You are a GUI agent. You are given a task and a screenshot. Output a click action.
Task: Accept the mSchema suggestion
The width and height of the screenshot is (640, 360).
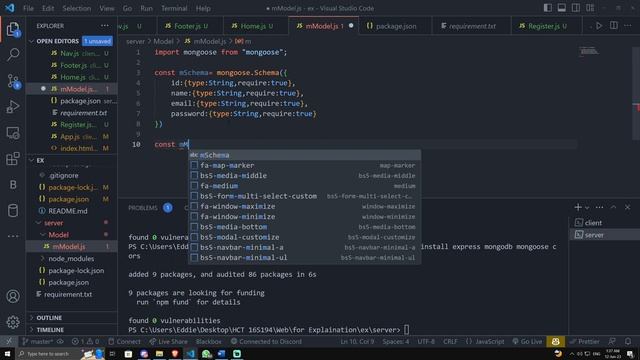tap(304, 155)
